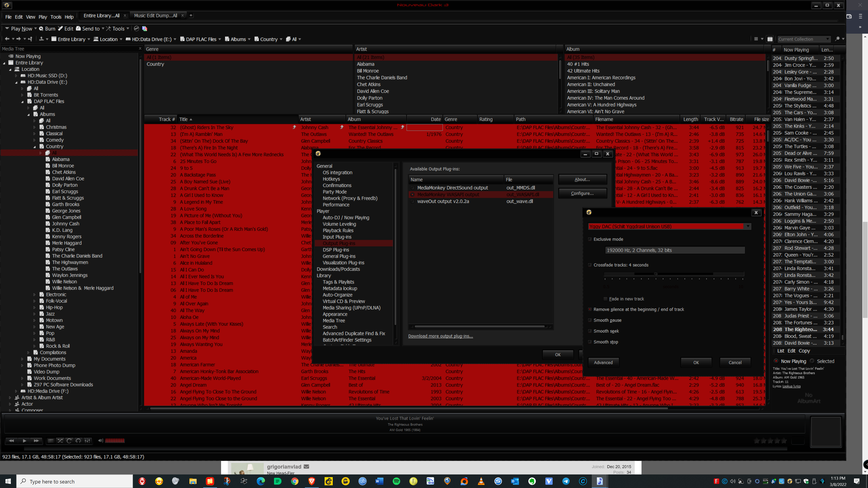Open the Yggy DAC device dropdown

pos(748,226)
